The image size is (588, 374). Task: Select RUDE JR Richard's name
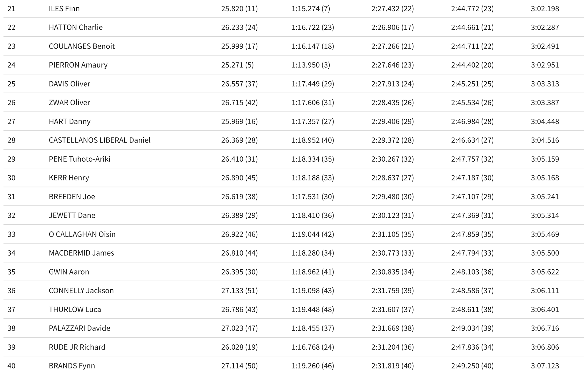point(77,347)
